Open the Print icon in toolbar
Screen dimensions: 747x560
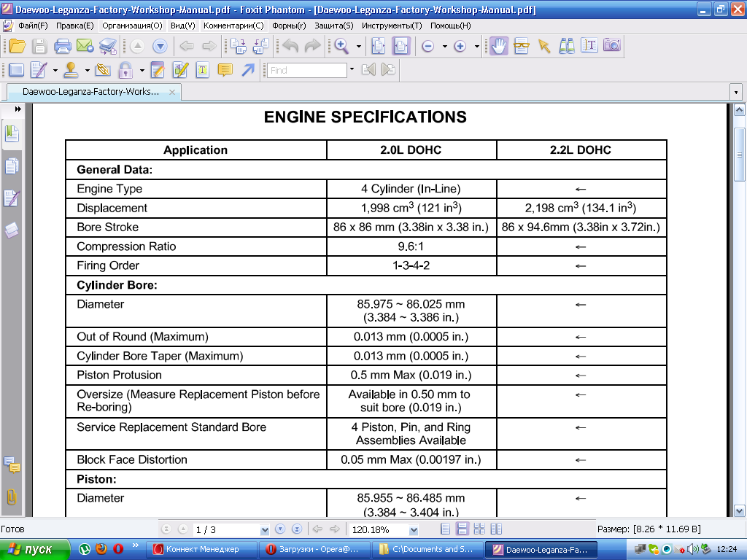[63, 46]
